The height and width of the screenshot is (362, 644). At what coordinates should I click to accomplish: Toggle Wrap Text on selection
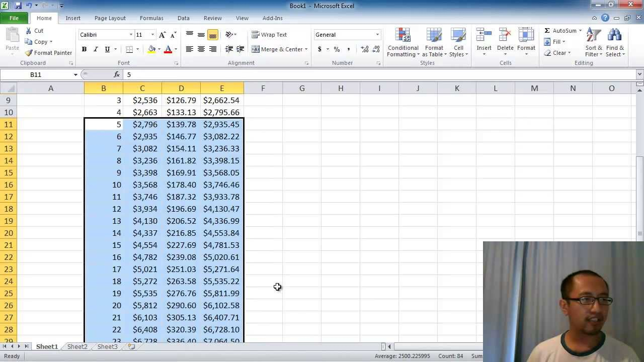click(x=269, y=35)
